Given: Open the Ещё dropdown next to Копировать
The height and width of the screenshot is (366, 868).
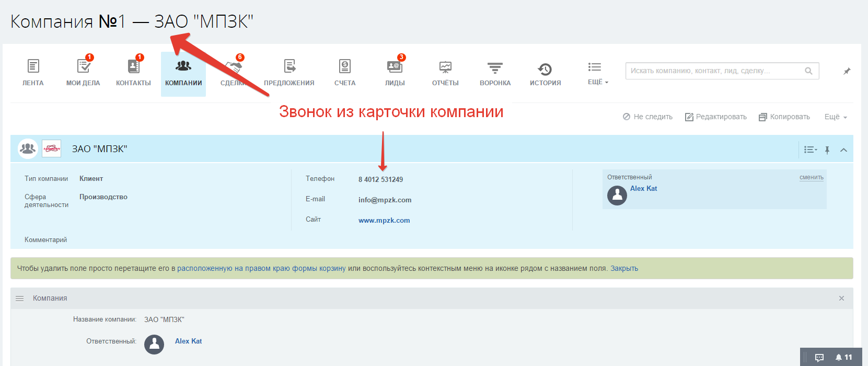Looking at the screenshot, I should [x=836, y=117].
